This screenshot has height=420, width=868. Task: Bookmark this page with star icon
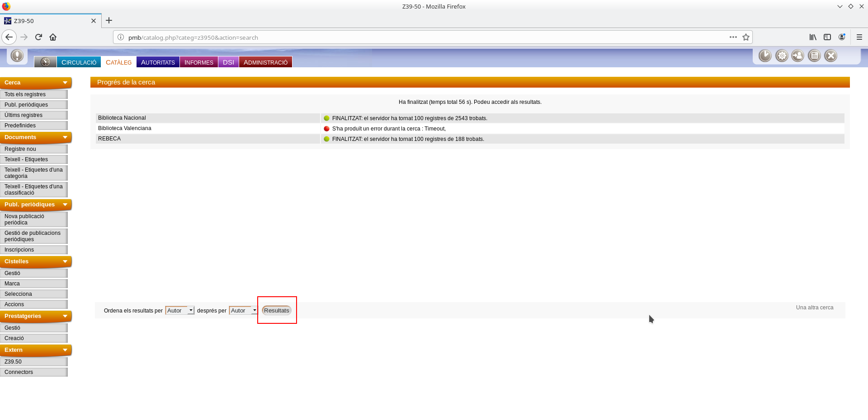[x=746, y=37]
